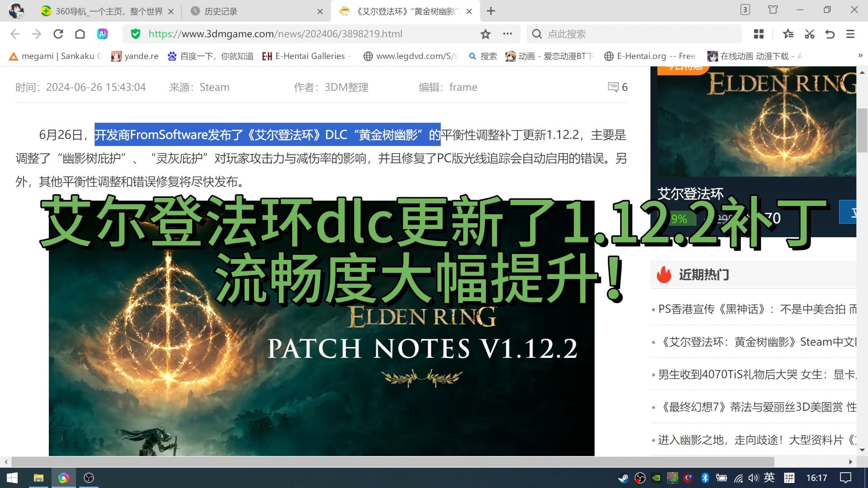This screenshot has height=488, width=868.
Task: Open the Windows Start menu
Action: (x=12, y=478)
